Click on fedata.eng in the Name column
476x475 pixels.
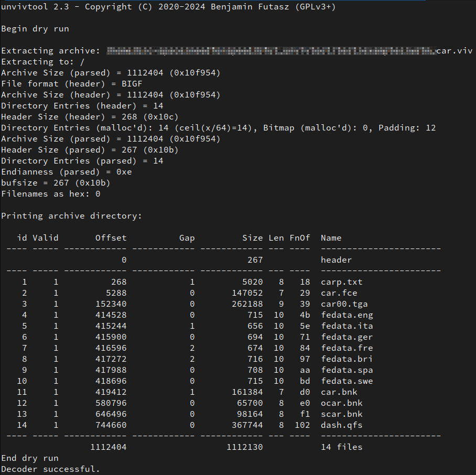pos(347,315)
